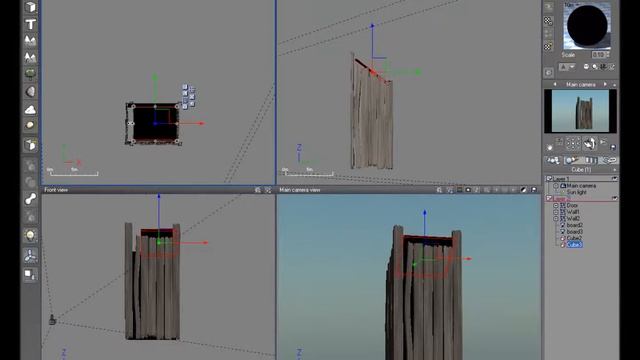Click the red X-axis gizmo arrow in Front view
The height and width of the screenshot is (360, 640).
click(x=205, y=243)
